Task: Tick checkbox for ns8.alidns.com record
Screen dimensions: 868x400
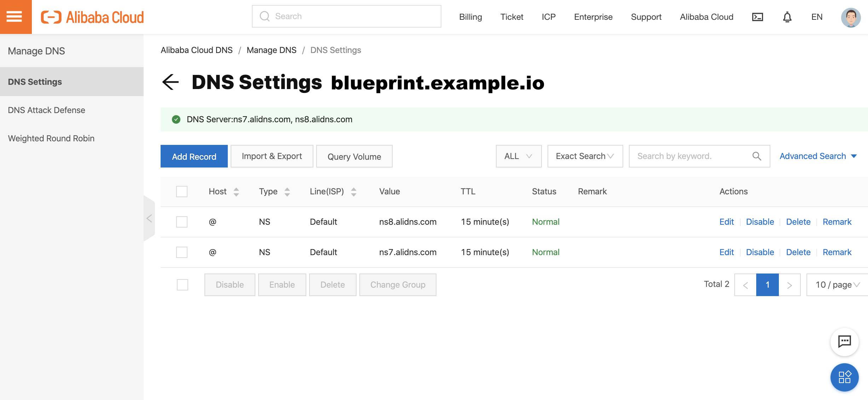Action: (182, 222)
